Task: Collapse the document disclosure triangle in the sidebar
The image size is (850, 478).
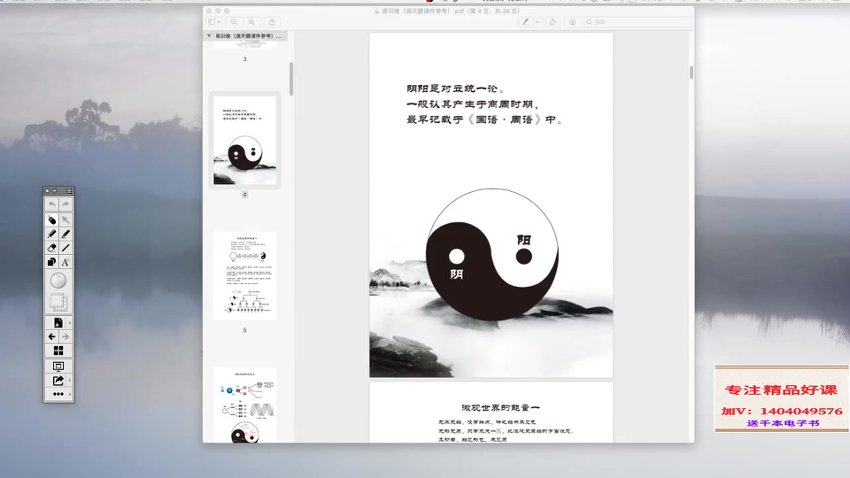Action: (209, 36)
